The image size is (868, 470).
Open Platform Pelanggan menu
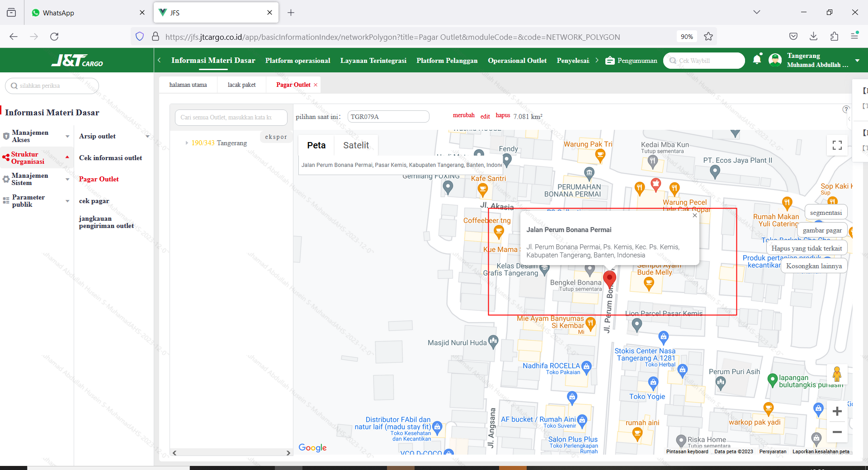pos(447,61)
